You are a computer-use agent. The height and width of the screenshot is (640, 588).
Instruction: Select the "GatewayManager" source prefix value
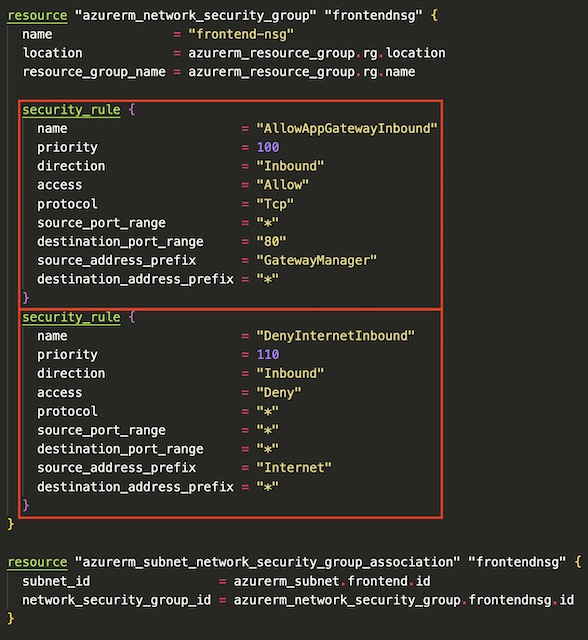tap(317, 260)
